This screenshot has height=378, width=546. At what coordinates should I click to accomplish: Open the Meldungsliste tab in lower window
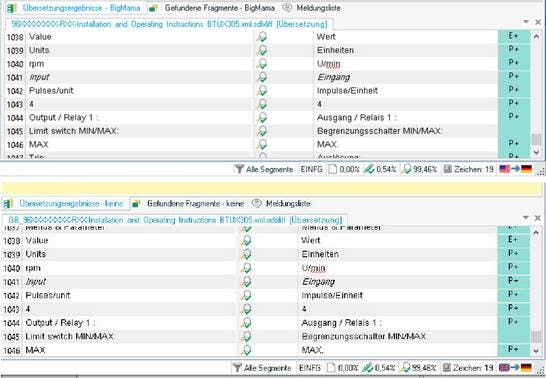coord(281,204)
